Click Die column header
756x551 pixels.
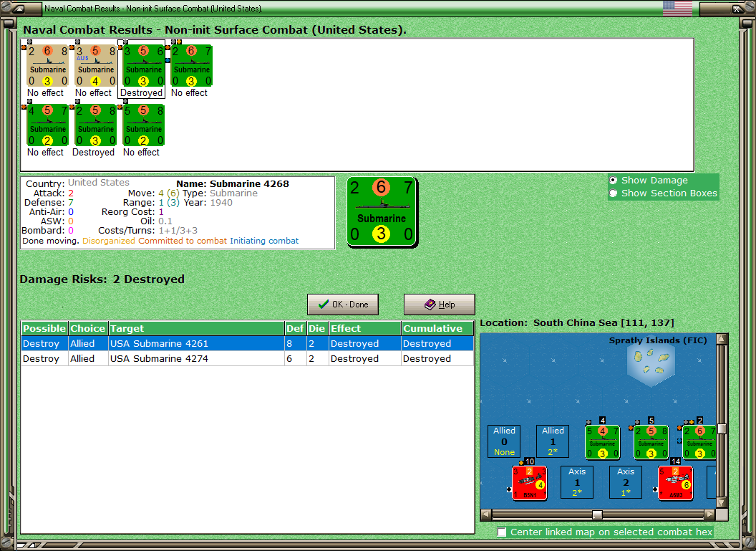coord(317,328)
